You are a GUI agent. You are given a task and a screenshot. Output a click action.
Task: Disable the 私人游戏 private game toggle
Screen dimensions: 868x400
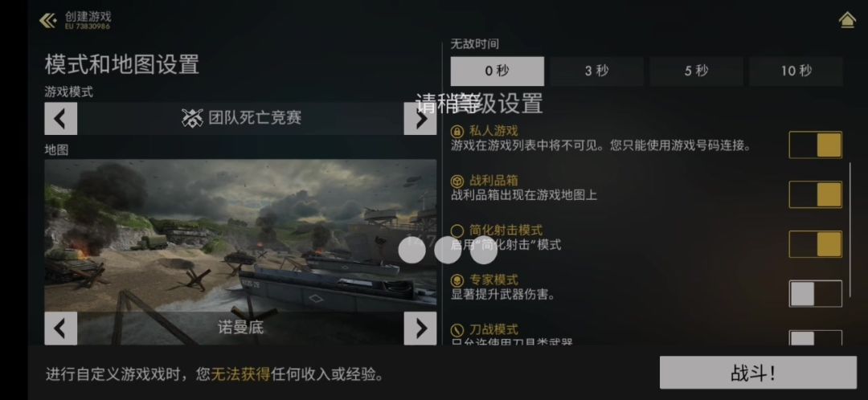coord(816,145)
